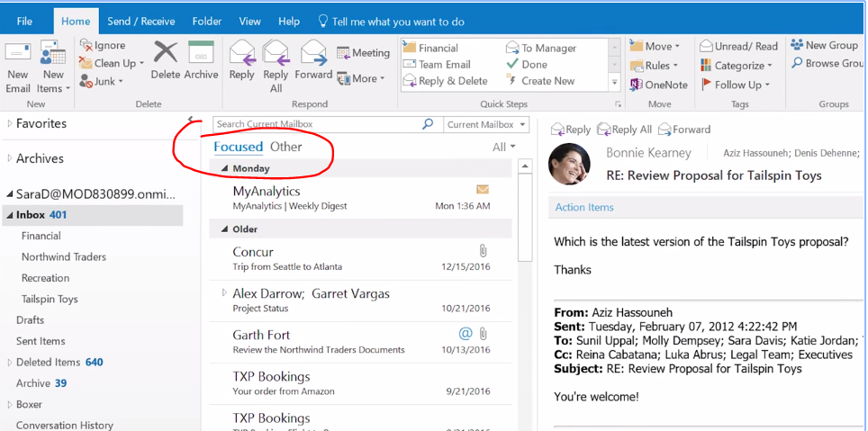Select the Focused inbox view
868x431 pixels.
(238, 147)
